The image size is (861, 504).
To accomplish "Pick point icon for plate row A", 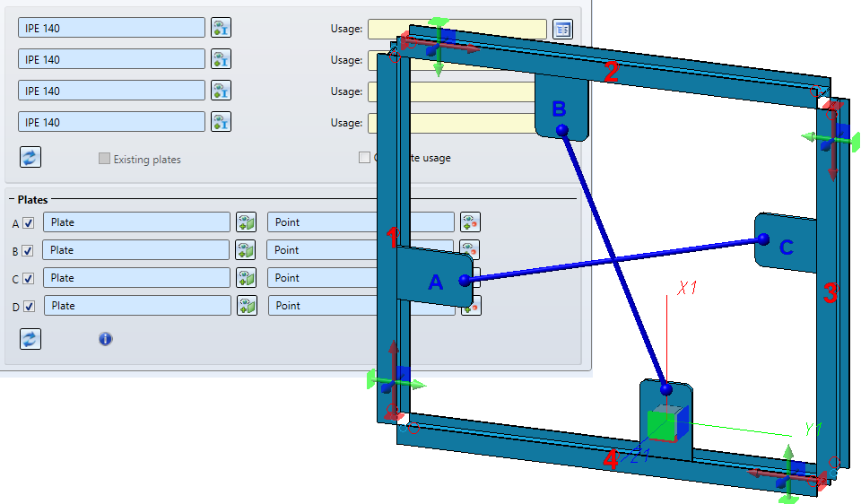I will (470, 222).
